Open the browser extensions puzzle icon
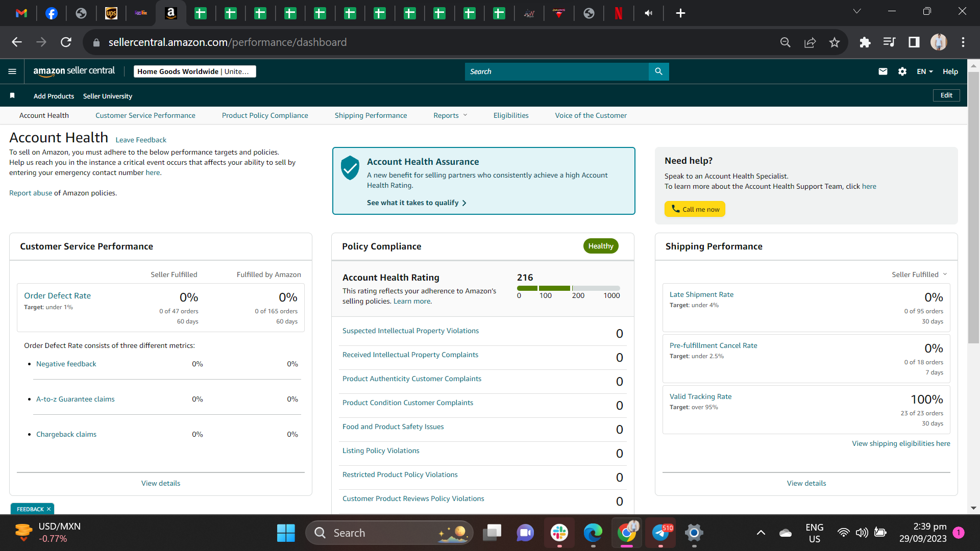The image size is (980, 551). click(x=865, y=42)
